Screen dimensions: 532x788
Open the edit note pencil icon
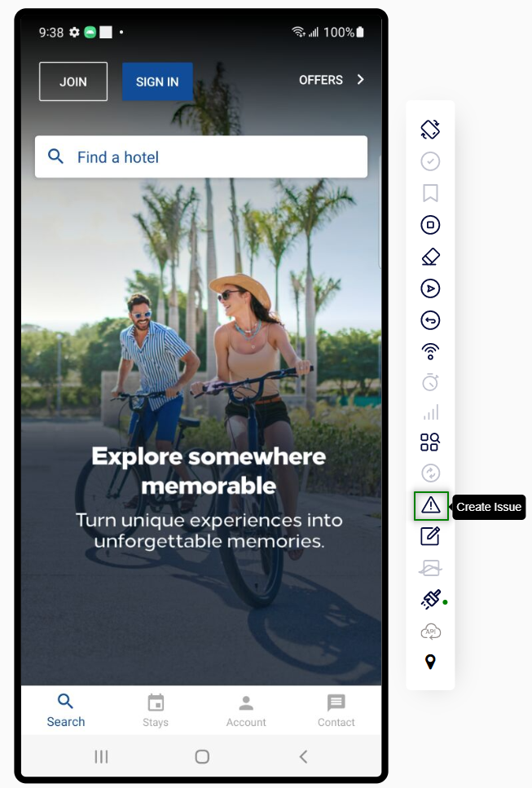430,536
